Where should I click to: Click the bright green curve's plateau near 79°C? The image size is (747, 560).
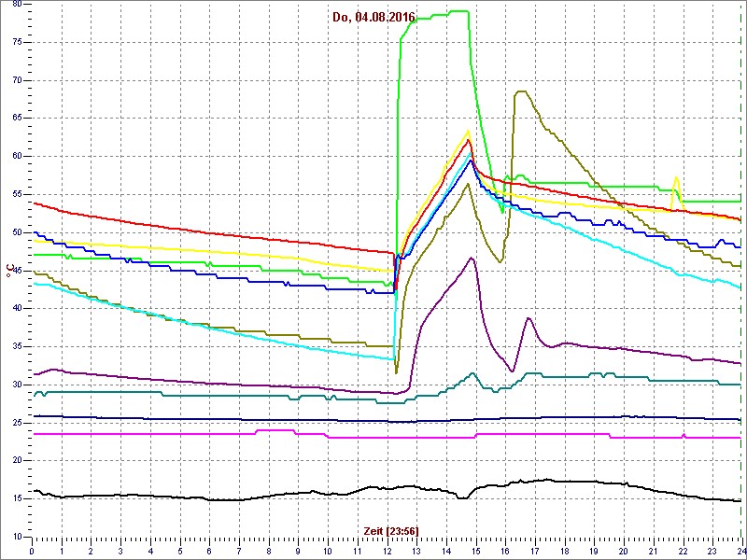tap(439, 13)
